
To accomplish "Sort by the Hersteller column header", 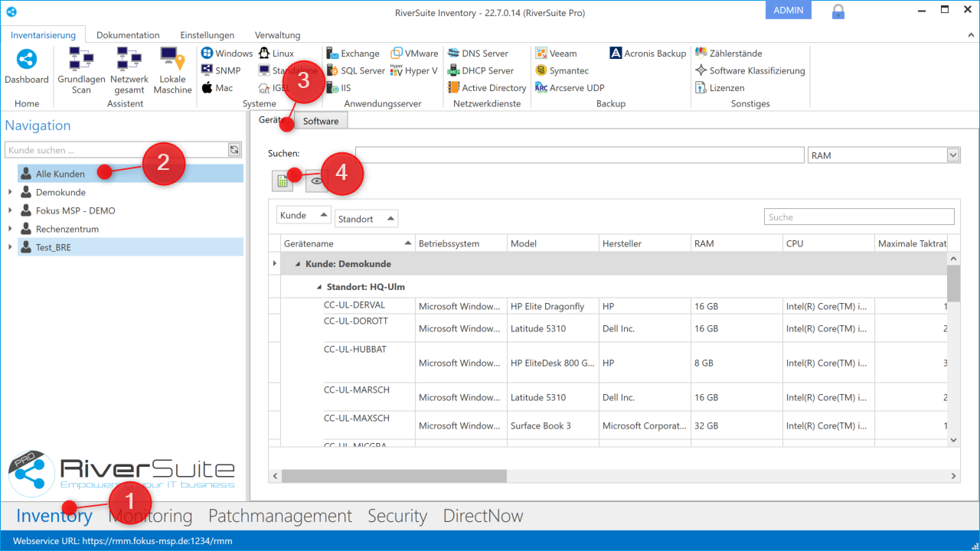I will (x=645, y=243).
